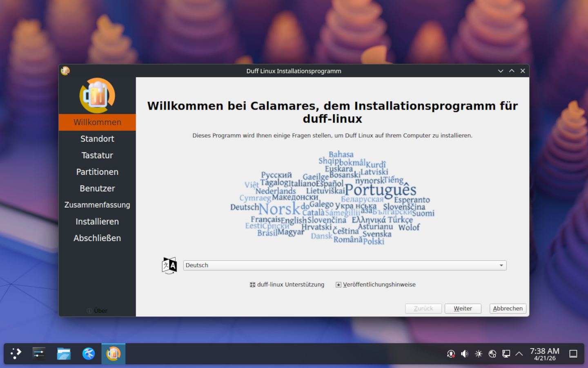Expand the hidden system tray icons
This screenshot has height=368, width=588.
519,354
